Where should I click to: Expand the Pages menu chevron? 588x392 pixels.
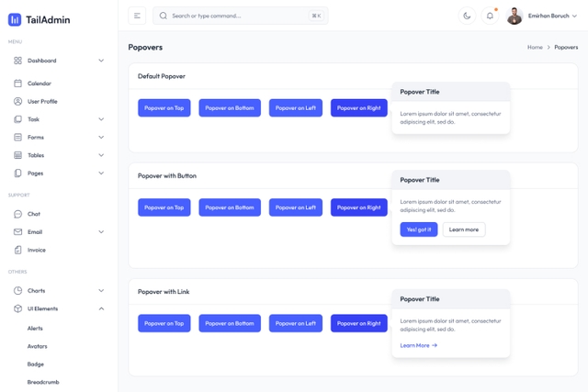101,174
